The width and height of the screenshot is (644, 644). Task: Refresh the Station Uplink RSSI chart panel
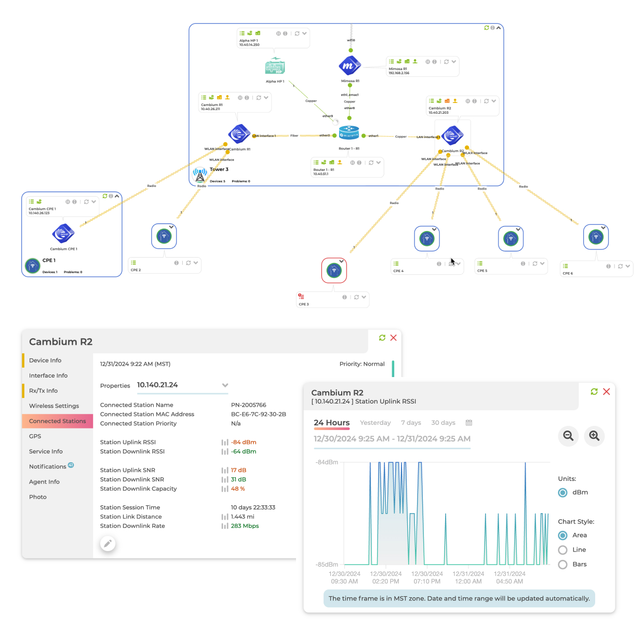tap(594, 392)
